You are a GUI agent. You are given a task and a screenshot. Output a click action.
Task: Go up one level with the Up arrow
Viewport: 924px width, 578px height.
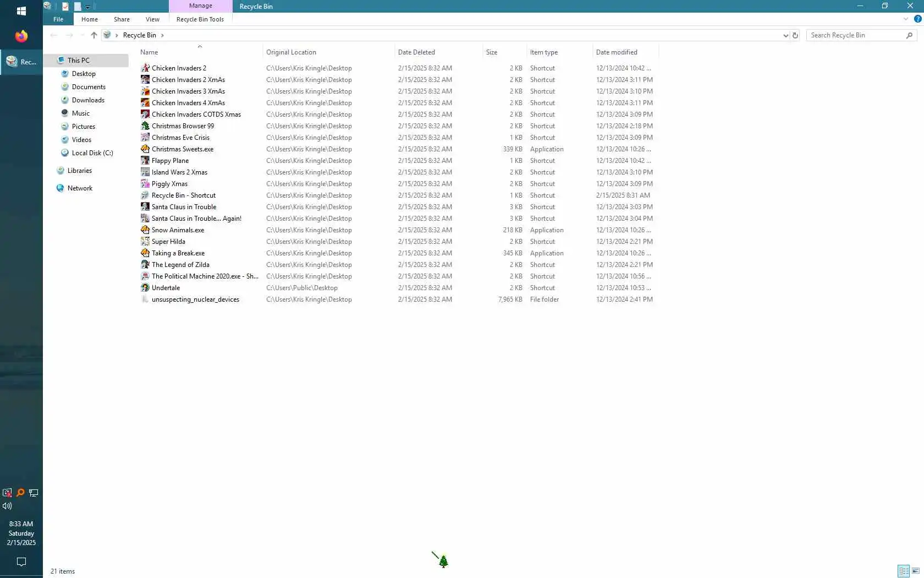[x=94, y=35]
